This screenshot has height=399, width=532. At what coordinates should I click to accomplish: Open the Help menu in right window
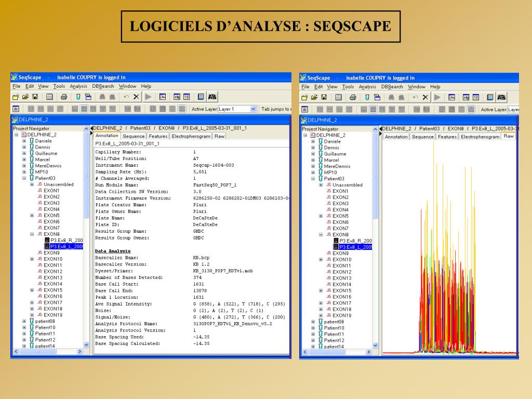(x=435, y=87)
